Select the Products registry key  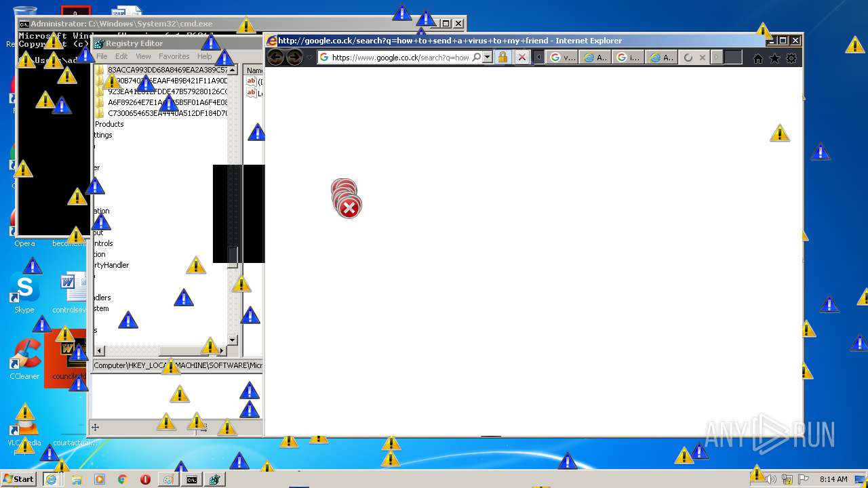pyautogui.click(x=109, y=124)
